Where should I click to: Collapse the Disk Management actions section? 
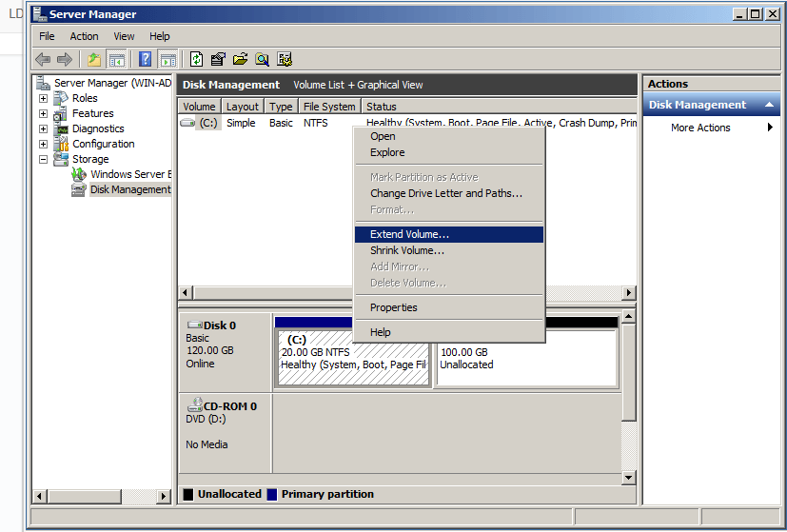coord(769,105)
